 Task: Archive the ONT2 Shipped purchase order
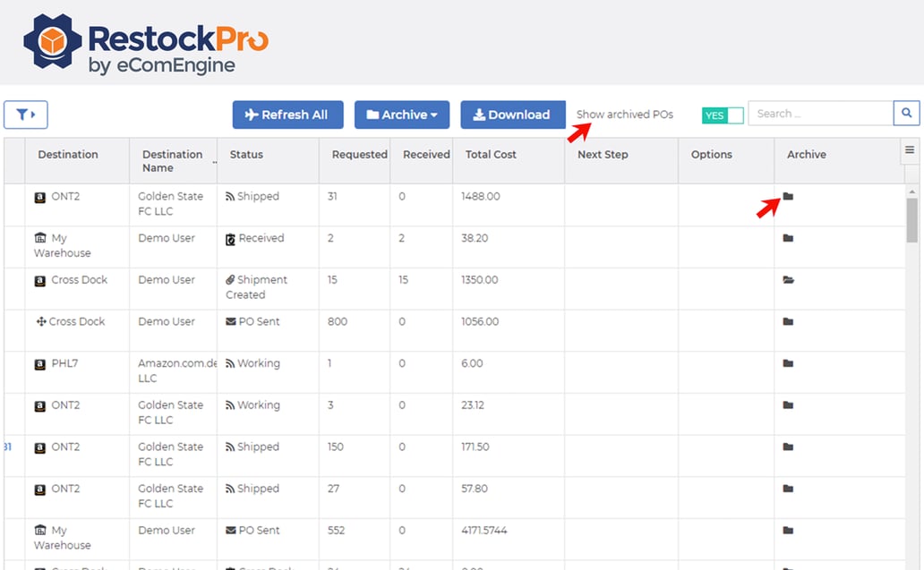point(786,196)
